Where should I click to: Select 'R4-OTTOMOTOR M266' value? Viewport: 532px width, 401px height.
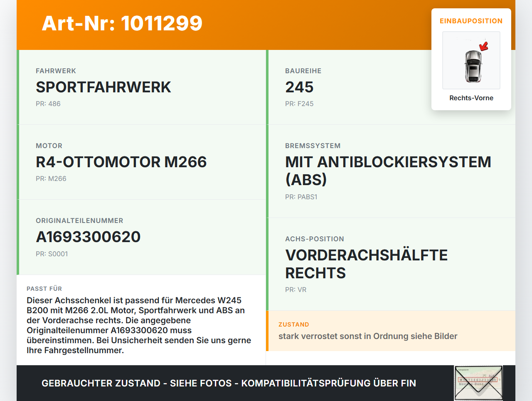pyautogui.click(x=121, y=162)
